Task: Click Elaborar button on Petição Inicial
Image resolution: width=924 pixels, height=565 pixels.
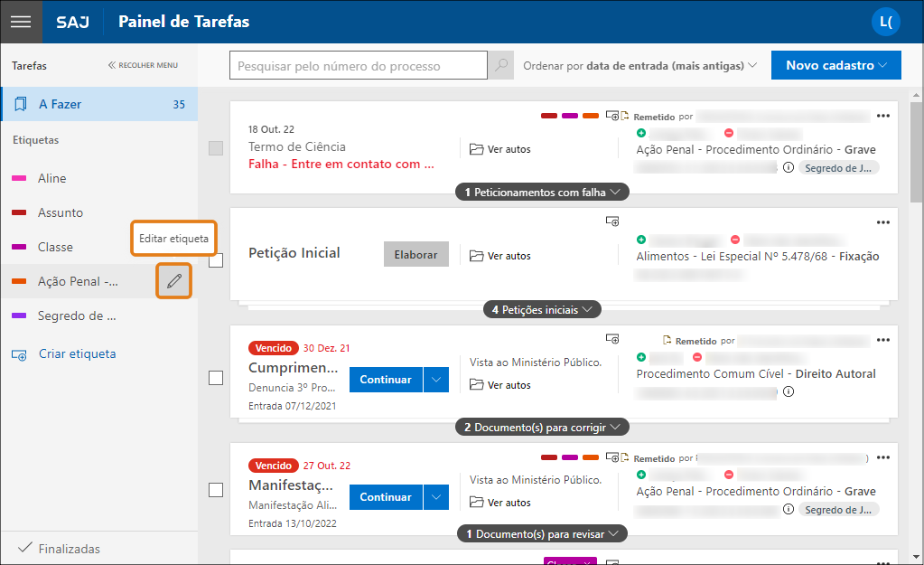Action: pyautogui.click(x=415, y=255)
